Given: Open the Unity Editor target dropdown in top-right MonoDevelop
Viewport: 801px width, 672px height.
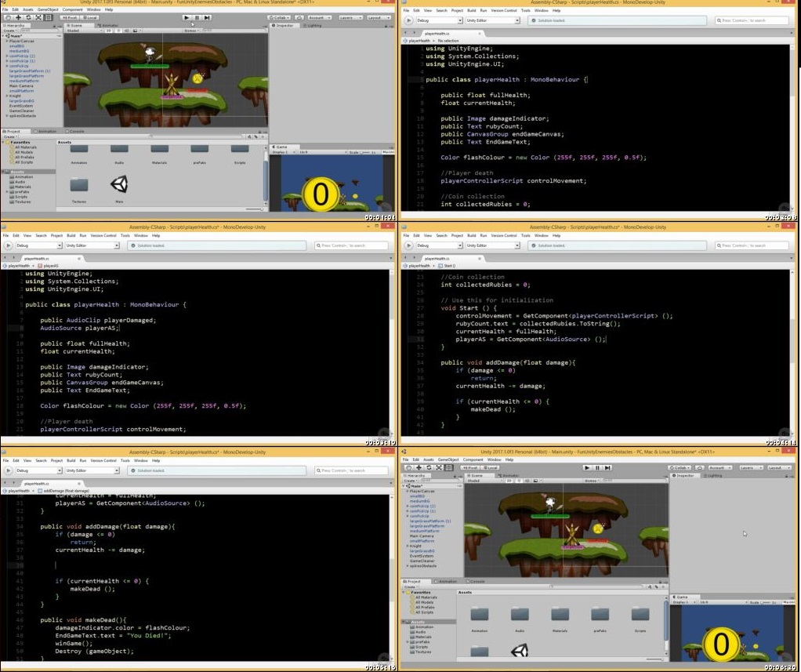Looking at the screenshot, I should click(492, 20).
